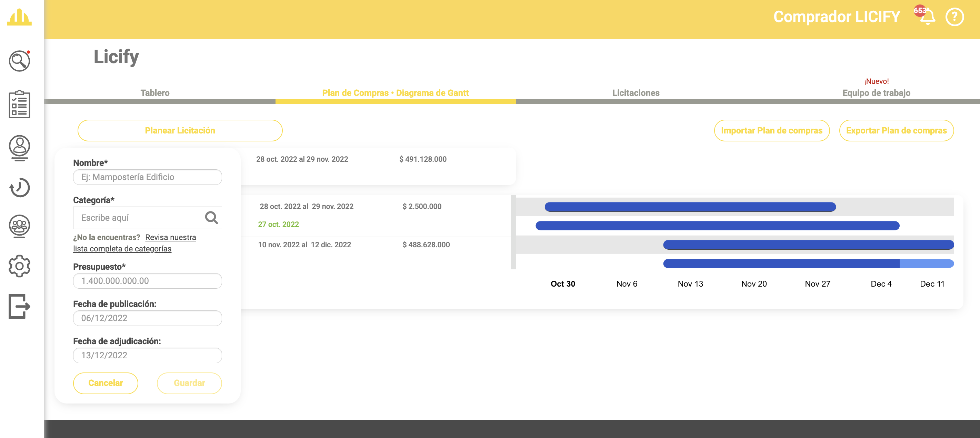Open the team group icon in sidebar

[x=19, y=226]
